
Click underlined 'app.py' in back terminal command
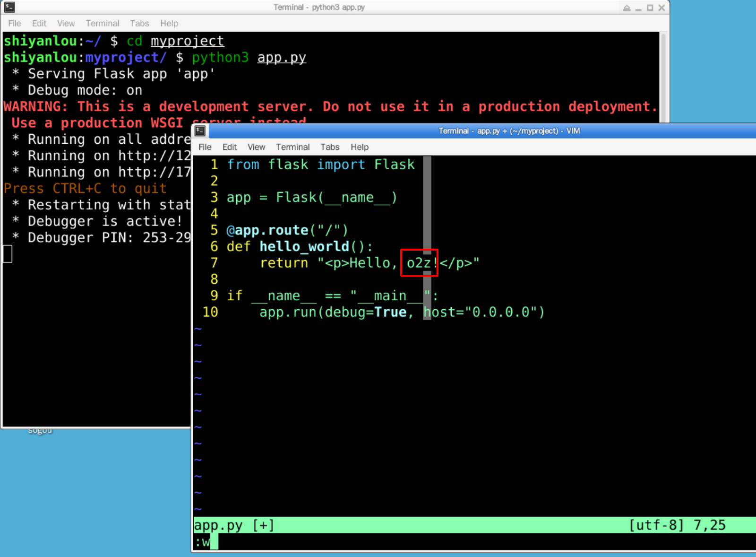point(282,58)
